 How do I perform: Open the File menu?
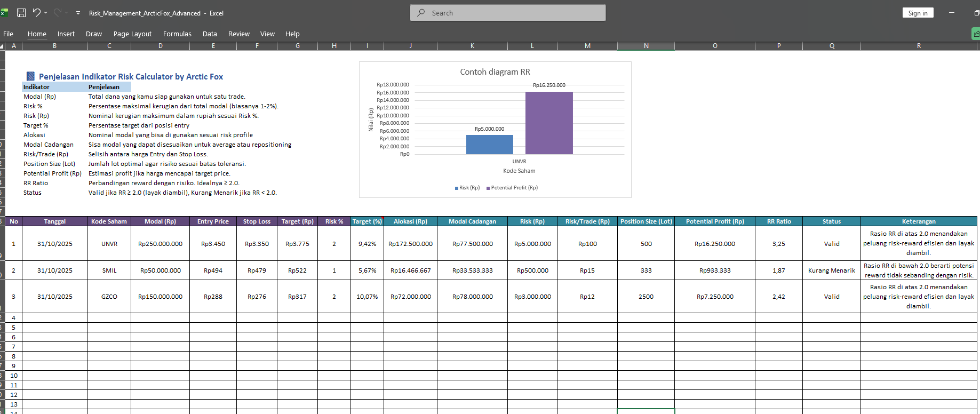9,34
